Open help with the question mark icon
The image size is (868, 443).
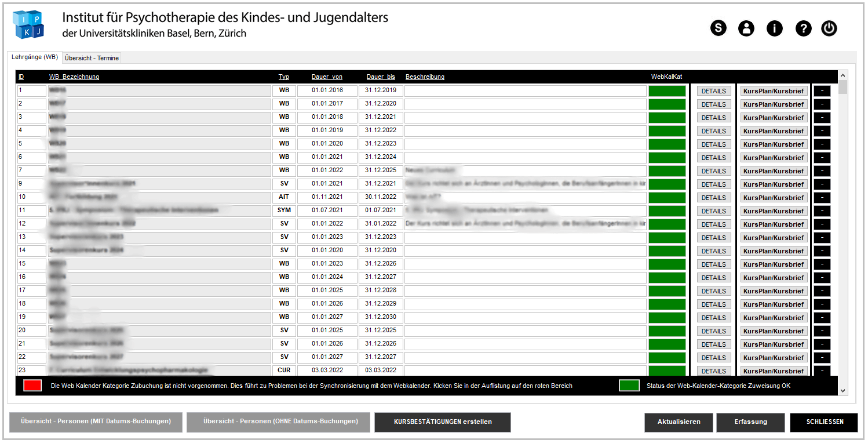coord(803,28)
